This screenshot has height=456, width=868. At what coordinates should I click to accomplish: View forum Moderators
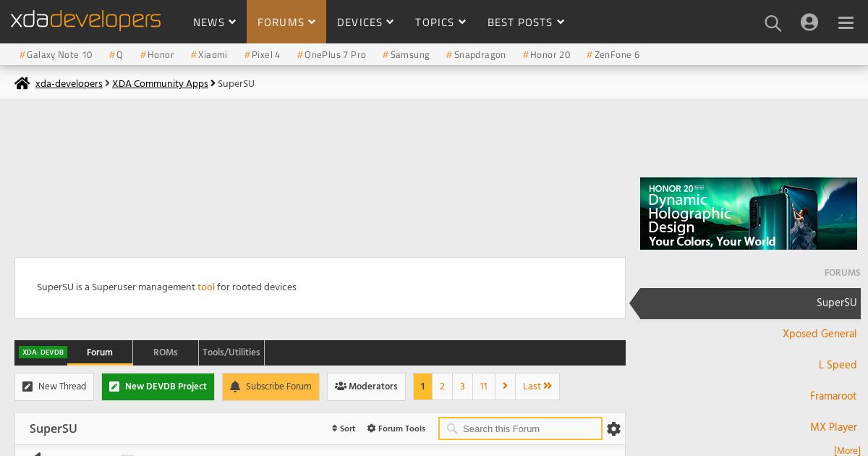pyautogui.click(x=366, y=387)
